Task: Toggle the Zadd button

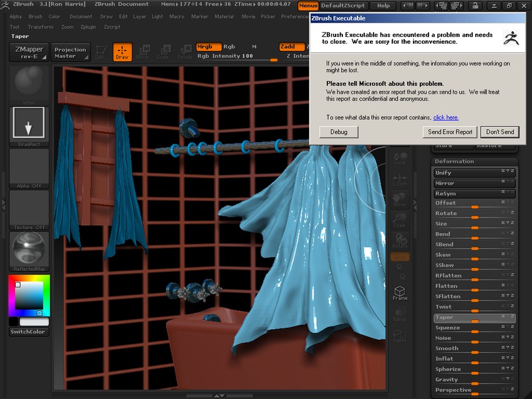Action: point(291,47)
